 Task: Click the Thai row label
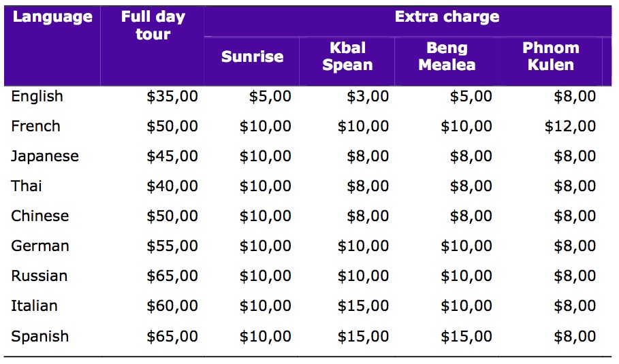(26, 186)
